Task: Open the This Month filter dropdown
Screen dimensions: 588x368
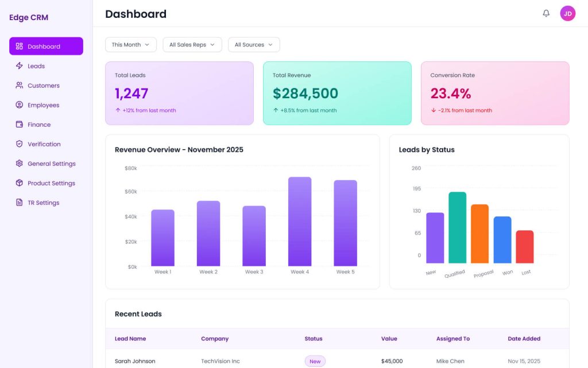Action: [x=130, y=44]
